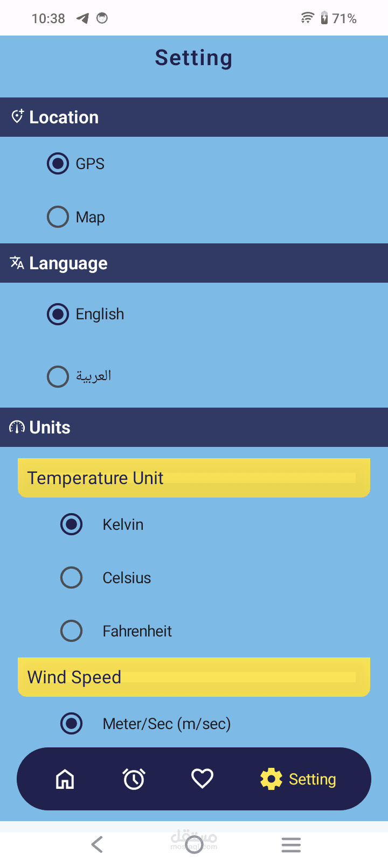Screen dimensions: 388x868
Task: Open the Android recent apps menu
Action: (291, 845)
